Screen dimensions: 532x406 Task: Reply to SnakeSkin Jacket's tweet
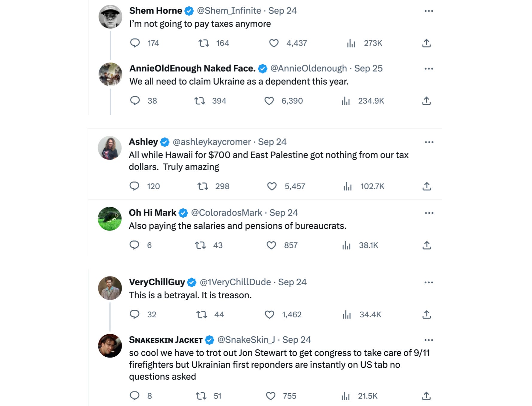(x=134, y=396)
